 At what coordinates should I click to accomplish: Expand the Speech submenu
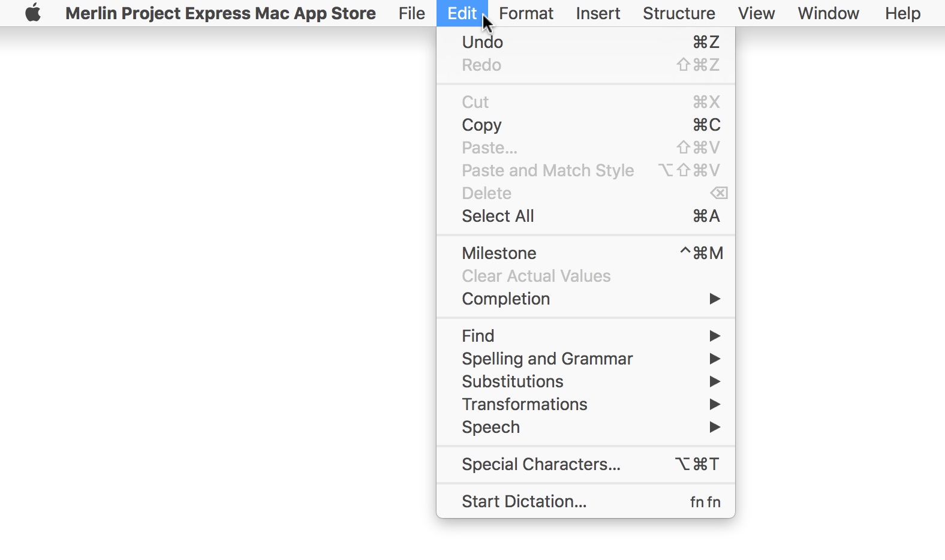tap(586, 427)
